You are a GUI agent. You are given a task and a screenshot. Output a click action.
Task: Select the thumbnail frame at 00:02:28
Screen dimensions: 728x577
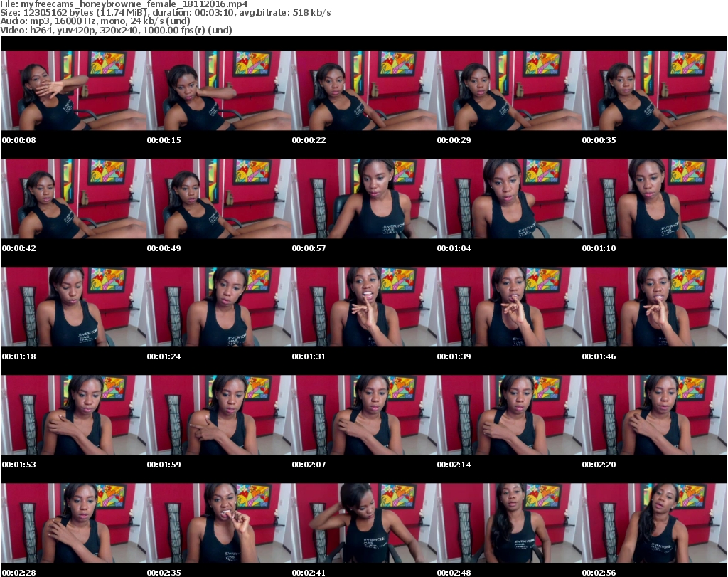pyautogui.click(x=74, y=523)
